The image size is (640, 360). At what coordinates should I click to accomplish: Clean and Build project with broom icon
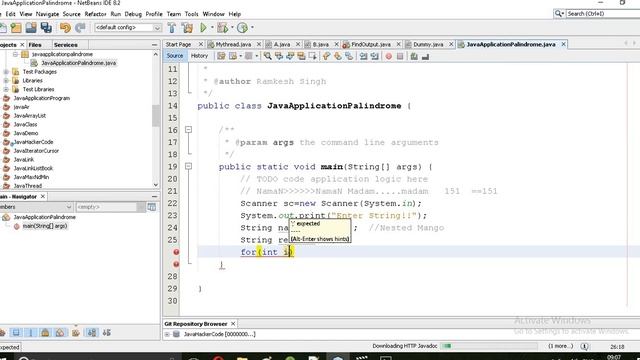[x=187, y=28]
